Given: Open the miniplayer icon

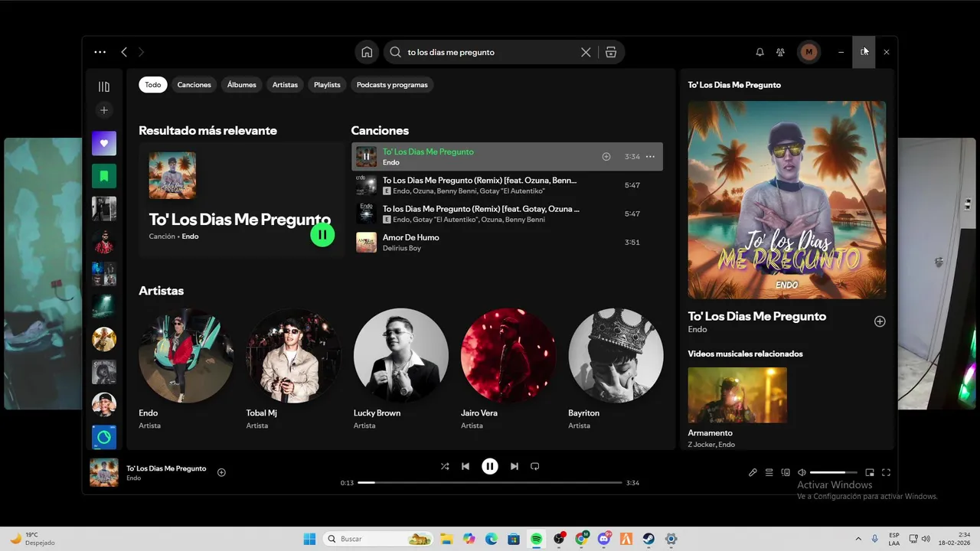Looking at the screenshot, I should (x=870, y=473).
